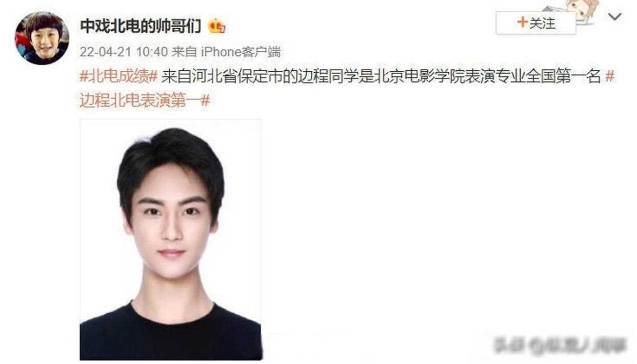
Task: Click the orange plus icon beside 关注
Action: 522,22
